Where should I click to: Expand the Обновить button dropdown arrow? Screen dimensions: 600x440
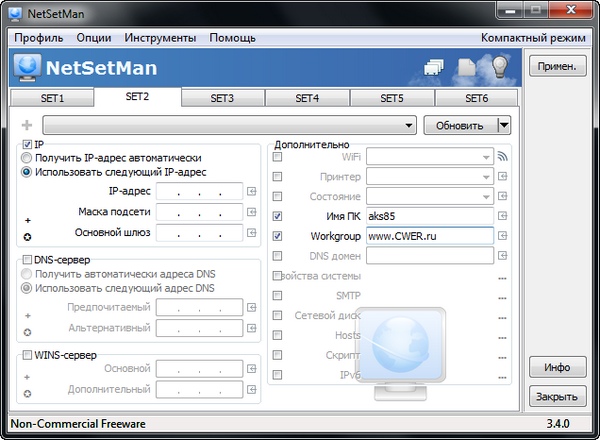(x=504, y=126)
